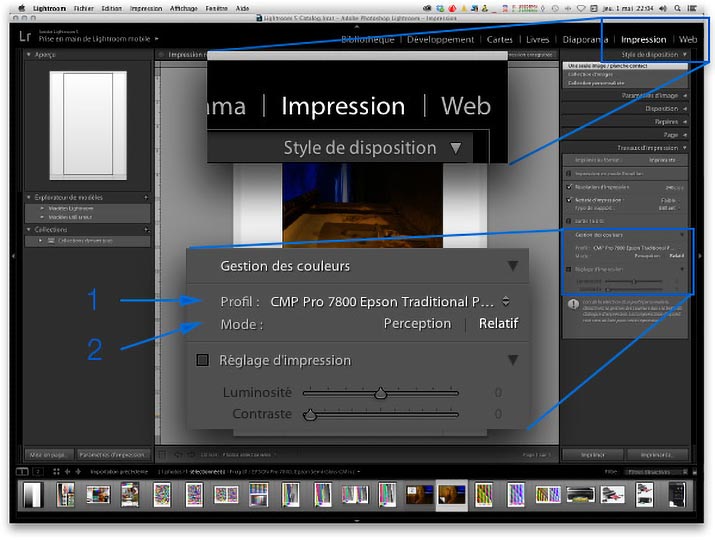Switch to the Cartes module
The image size is (715, 540).
click(500, 40)
